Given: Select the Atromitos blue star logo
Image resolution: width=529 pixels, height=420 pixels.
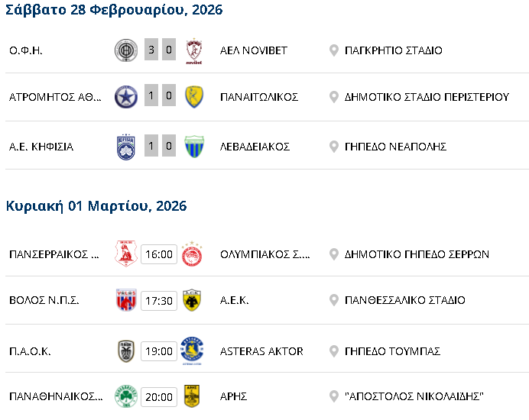Looking at the screenshot, I should point(125,97).
